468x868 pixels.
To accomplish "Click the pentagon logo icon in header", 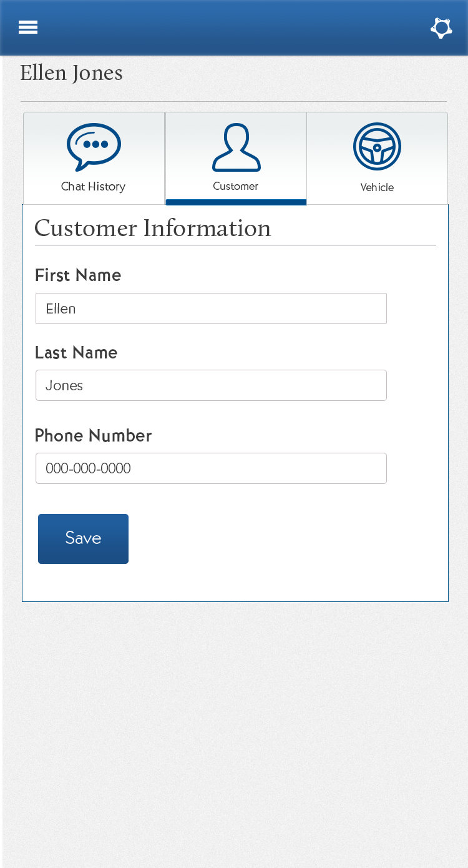I will click(x=441, y=28).
